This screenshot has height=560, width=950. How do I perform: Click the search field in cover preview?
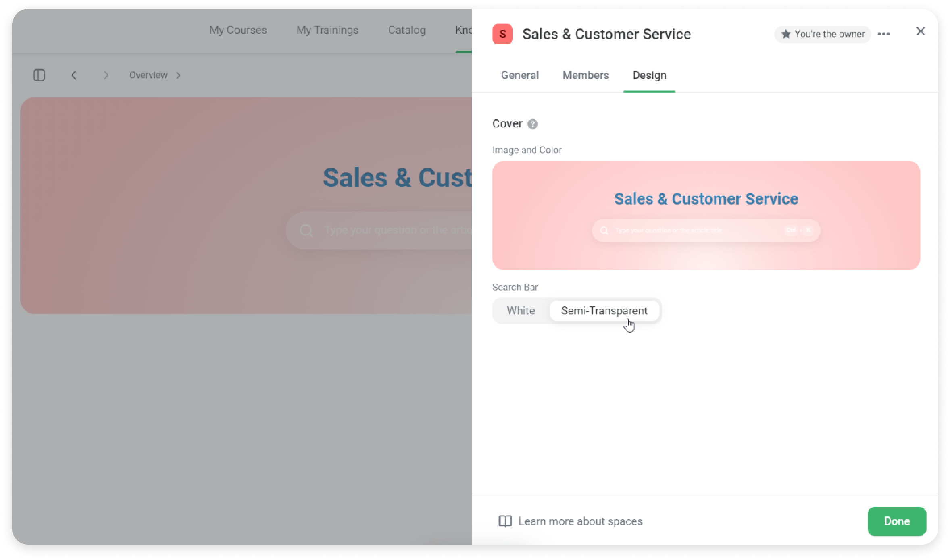tap(706, 230)
